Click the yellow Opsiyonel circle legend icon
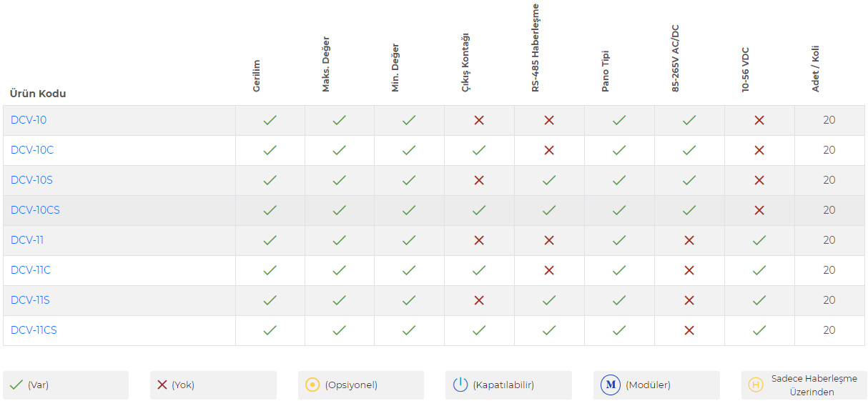The width and height of the screenshot is (868, 401). tap(312, 385)
